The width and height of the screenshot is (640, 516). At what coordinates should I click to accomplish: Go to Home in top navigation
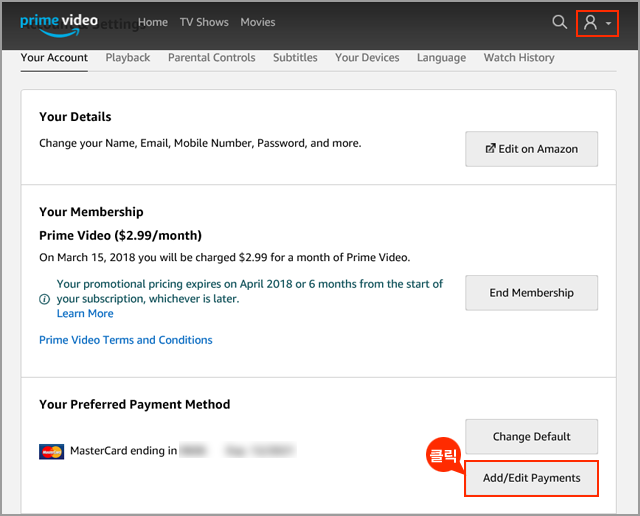coord(153,22)
